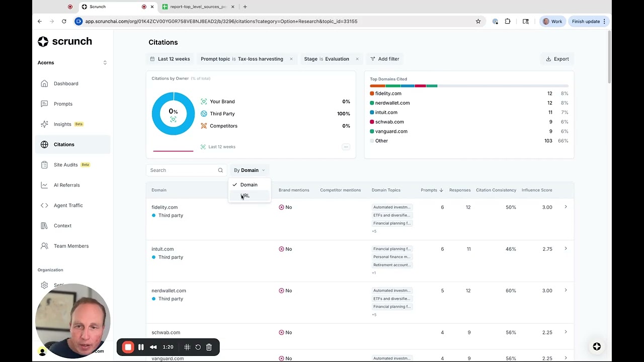Open a new browser tab
The height and width of the screenshot is (362, 644).
[x=245, y=7]
